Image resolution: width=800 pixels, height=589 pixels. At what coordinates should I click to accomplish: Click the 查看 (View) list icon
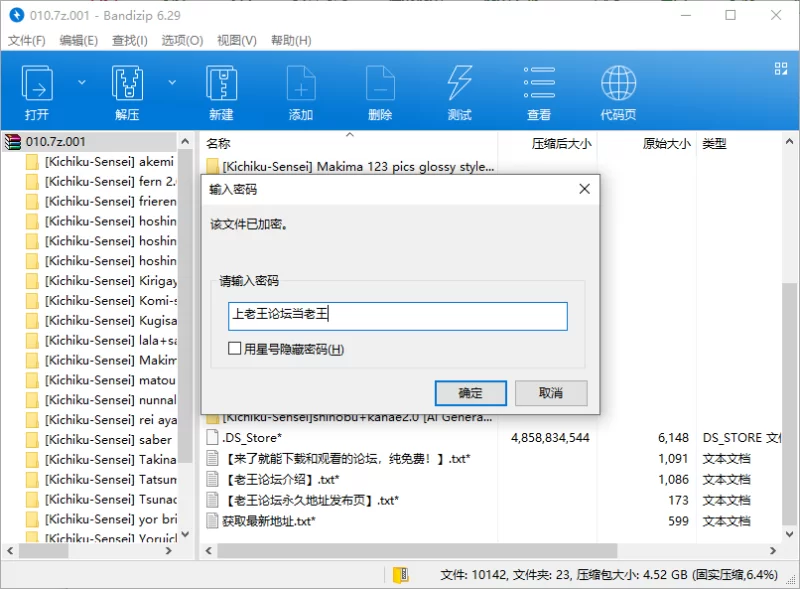tap(539, 92)
